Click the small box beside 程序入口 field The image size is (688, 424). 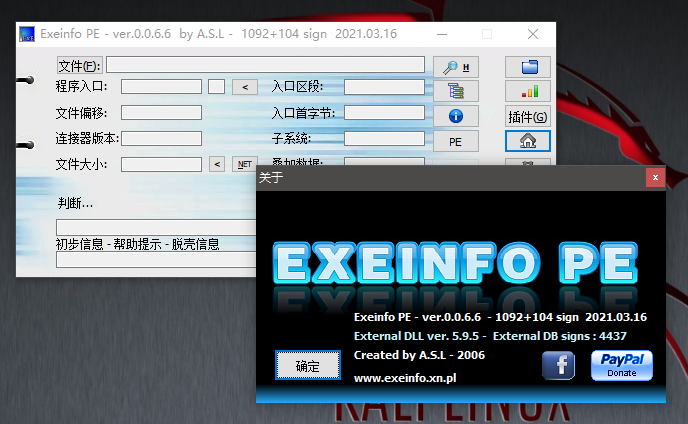(x=216, y=86)
